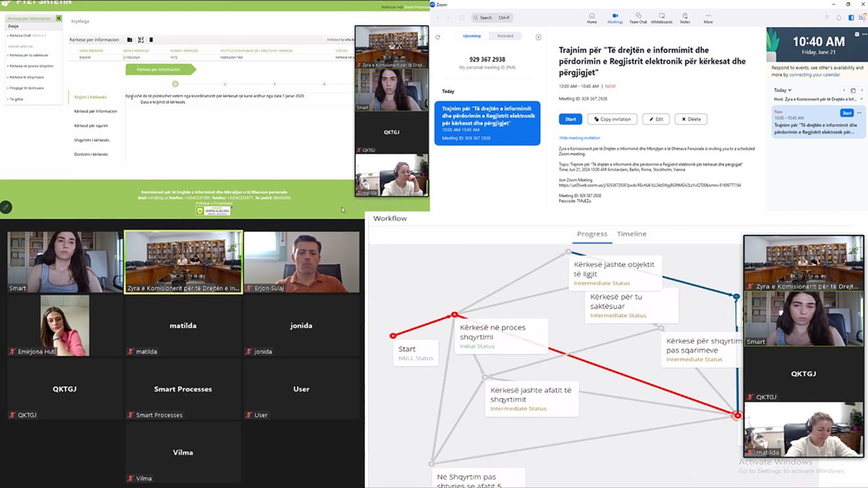Collapse the left sidebar with double-chevron
Screen dimensions: 868x488
59,18
